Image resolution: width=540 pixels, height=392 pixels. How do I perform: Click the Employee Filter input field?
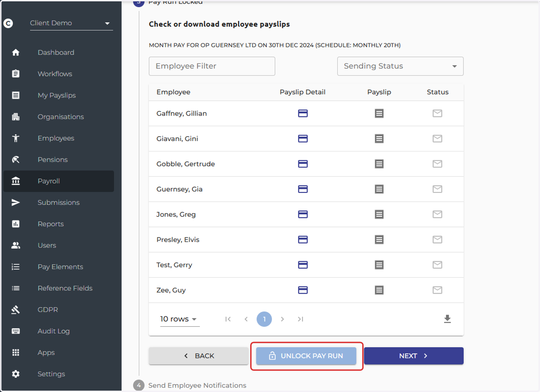click(x=212, y=66)
